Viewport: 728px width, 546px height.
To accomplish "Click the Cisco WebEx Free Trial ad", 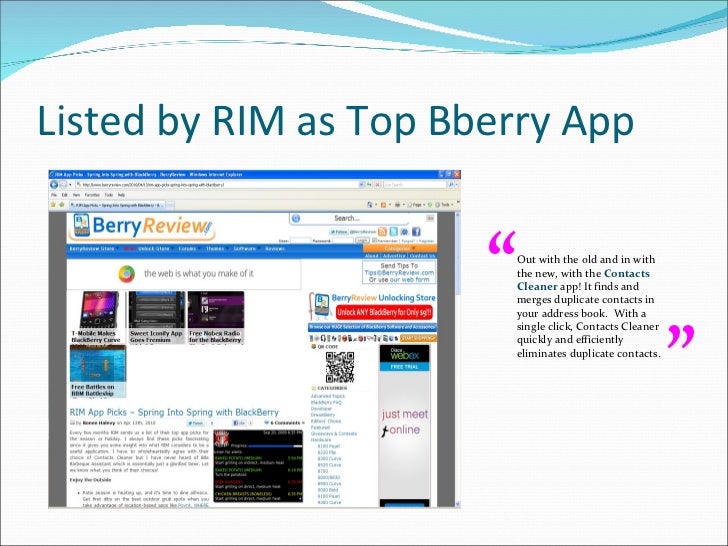I will (404, 425).
